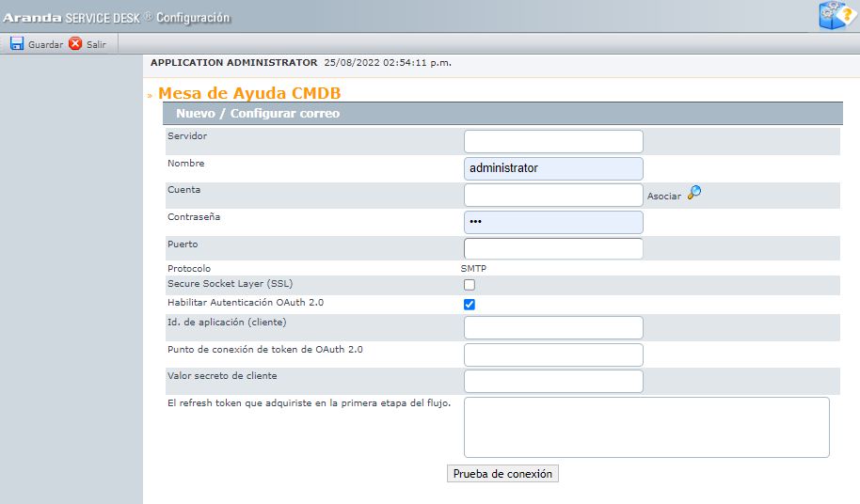The height and width of the screenshot is (504, 860).
Task: Focus the Servidor input field
Action: coord(553,141)
